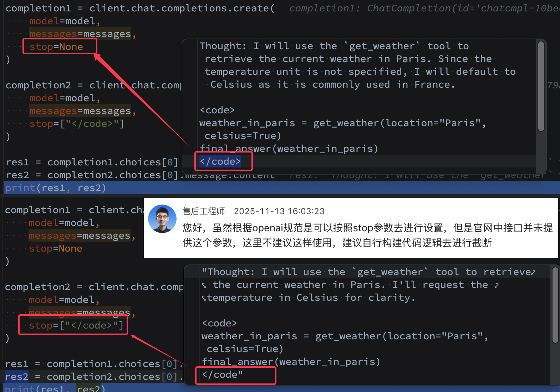
Task: Click the 售后工程师 username label
Action: click(x=204, y=211)
